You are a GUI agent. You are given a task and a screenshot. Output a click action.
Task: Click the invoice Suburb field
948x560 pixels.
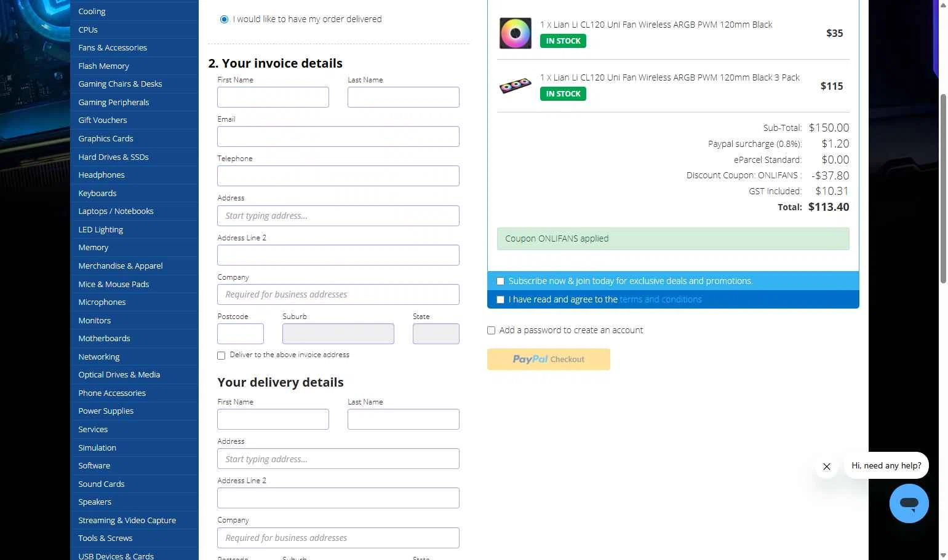[338, 334]
